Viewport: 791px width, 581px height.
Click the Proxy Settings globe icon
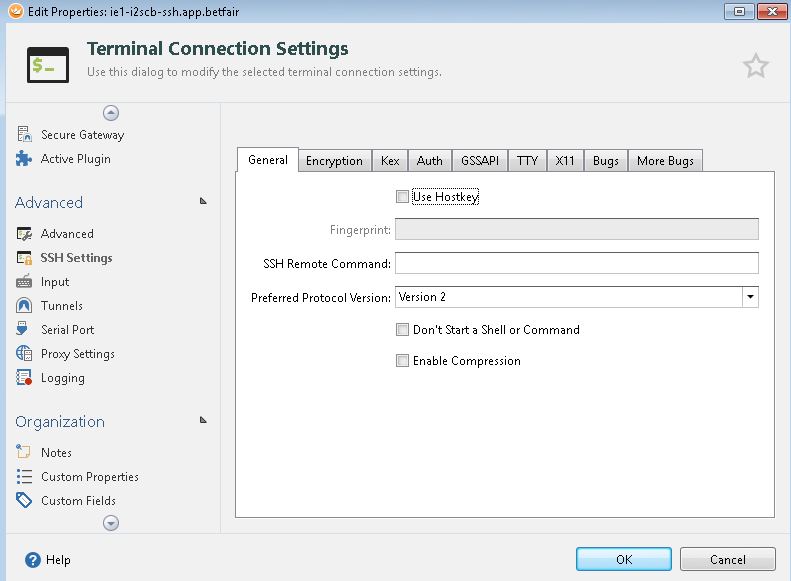[24, 354]
